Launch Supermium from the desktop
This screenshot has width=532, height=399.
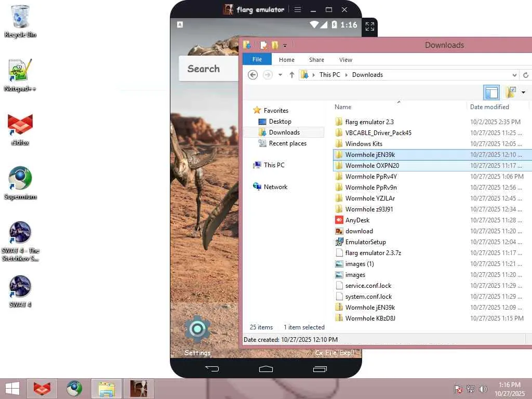click(20, 183)
